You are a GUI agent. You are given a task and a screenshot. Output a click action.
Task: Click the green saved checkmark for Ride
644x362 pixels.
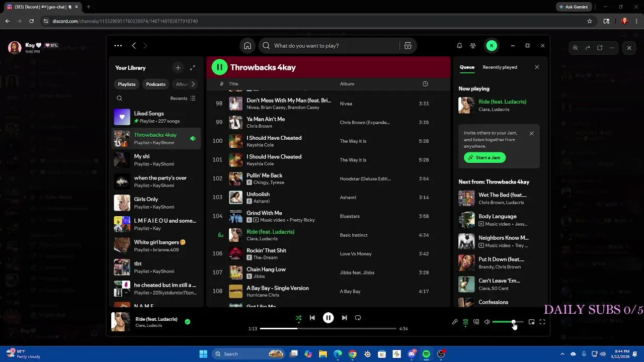coord(187,322)
